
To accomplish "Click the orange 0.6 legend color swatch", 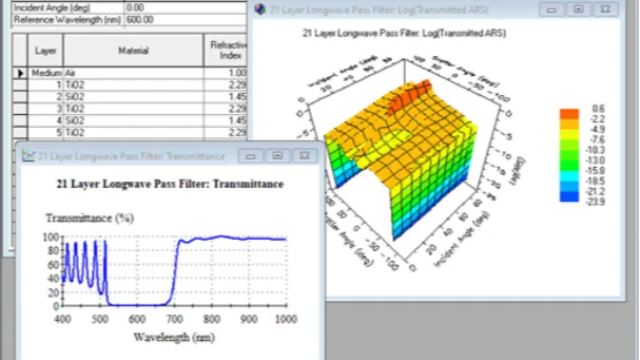I will tap(569, 114).
